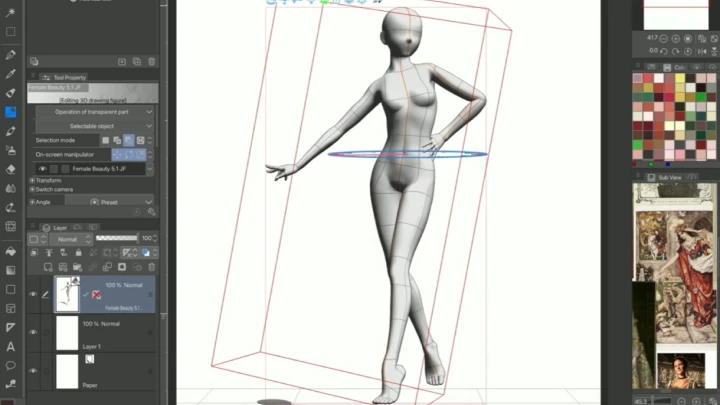Open sub tool detail wrench icon

pyautogui.click(x=152, y=212)
